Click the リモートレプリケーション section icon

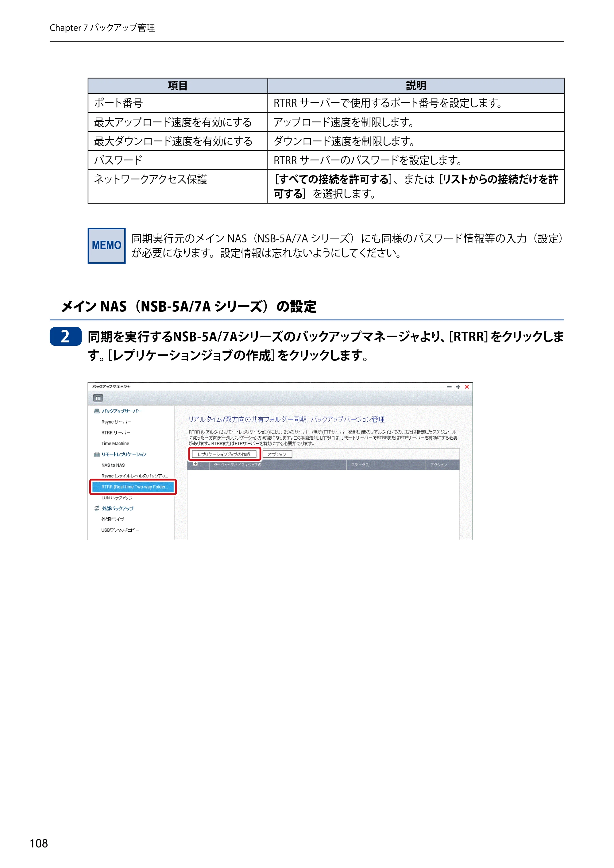[x=97, y=454]
